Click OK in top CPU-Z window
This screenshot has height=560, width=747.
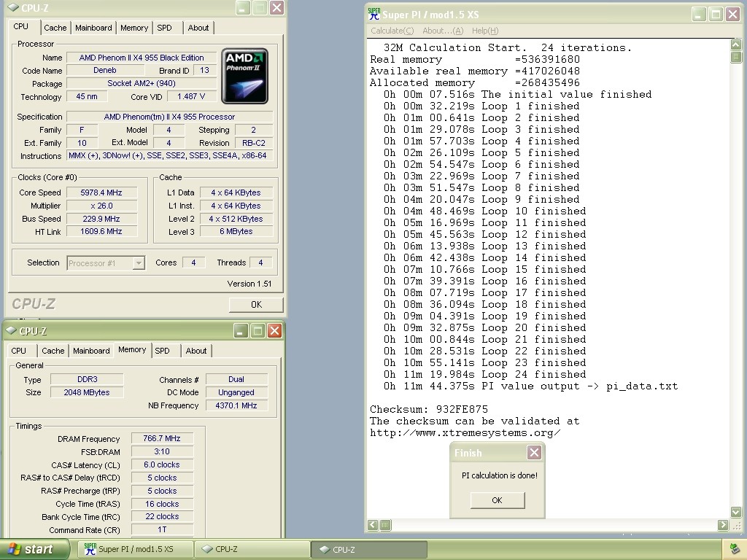(x=256, y=304)
